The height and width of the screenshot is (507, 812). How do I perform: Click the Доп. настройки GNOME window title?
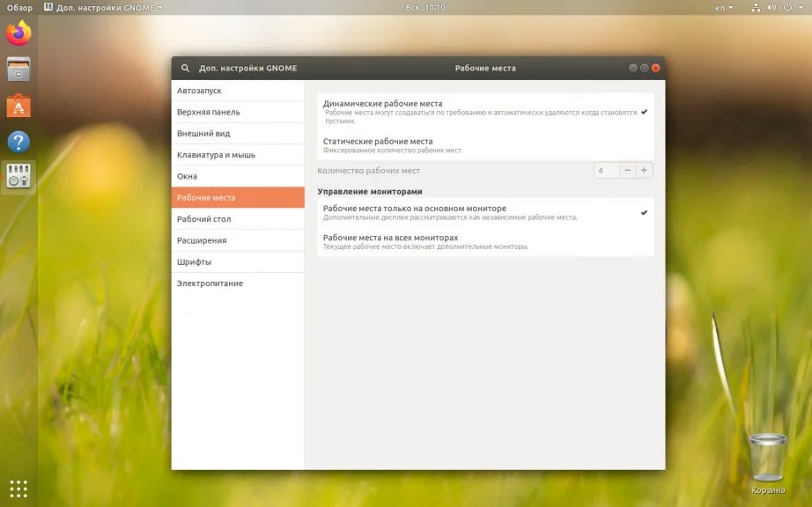[x=248, y=68]
